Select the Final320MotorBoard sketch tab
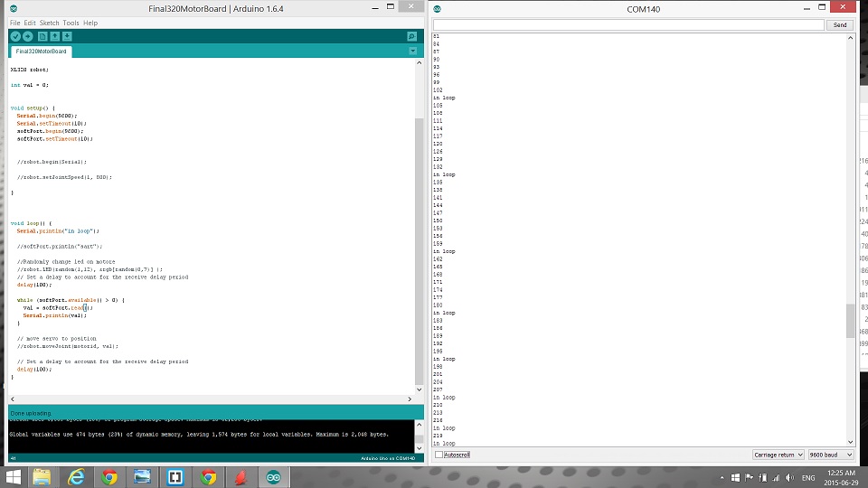This screenshot has width=868, height=488. [x=41, y=52]
